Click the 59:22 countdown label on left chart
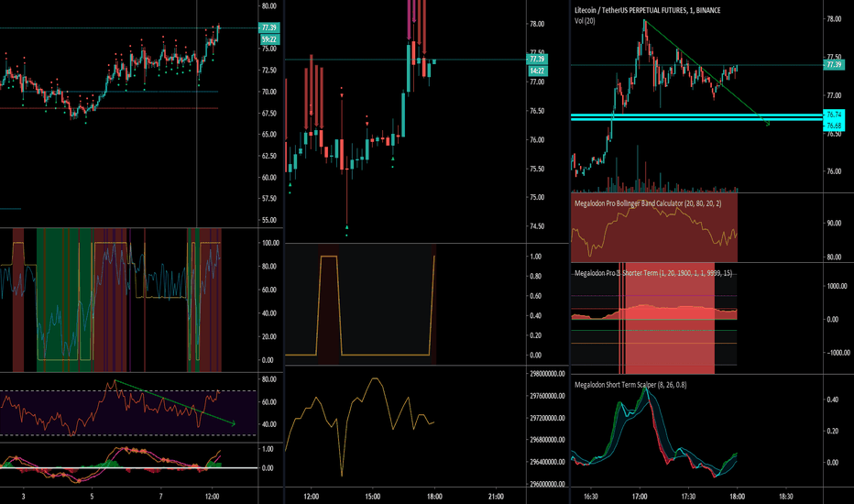Image resolution: width=854 pixels, height=504 pixels. tap(269, 39)
